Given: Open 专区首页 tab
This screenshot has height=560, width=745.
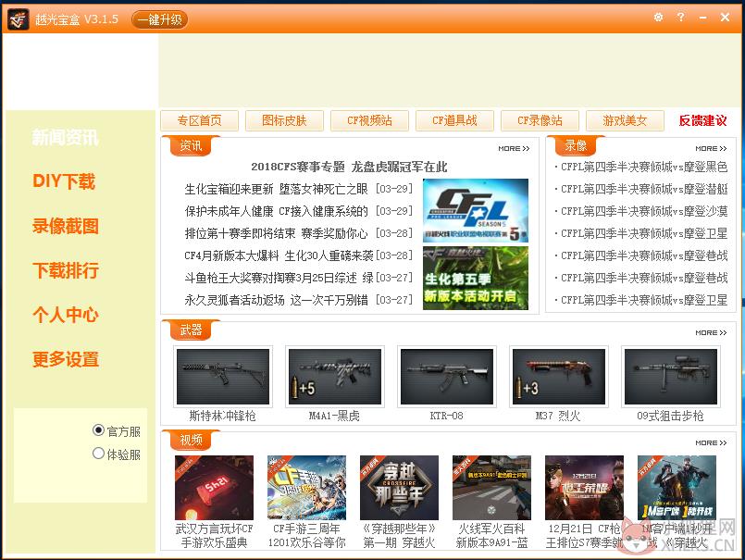Looking at the screenshot, I should point(200,120).
